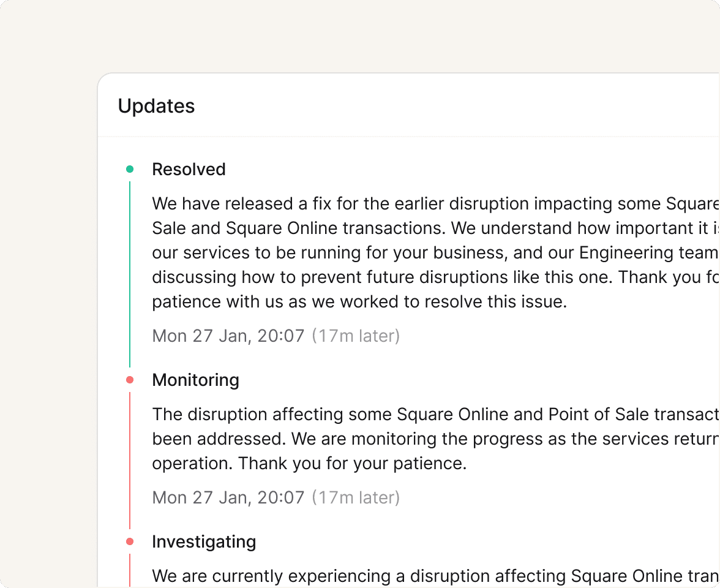Click the red Monitoring status dot
The height and width of the screenshot is (588, 720).
[130, 380]
